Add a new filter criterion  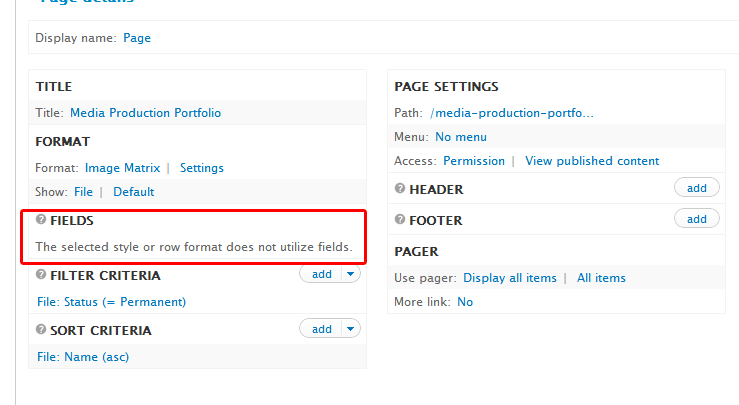tap(321, 274)
